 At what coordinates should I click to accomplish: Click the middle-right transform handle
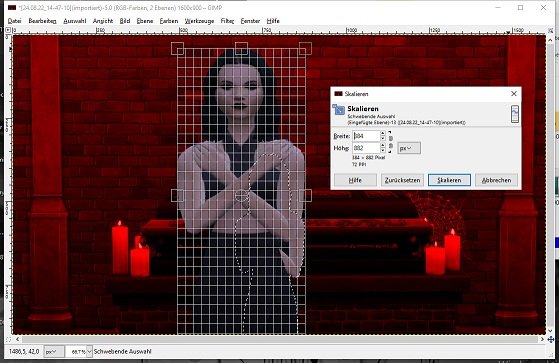point(305,195)
